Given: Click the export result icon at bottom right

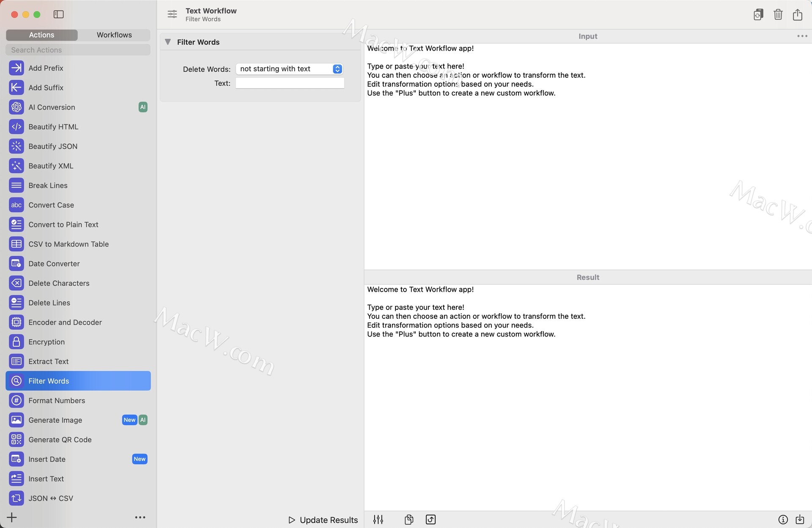Looking at the screenshot, I should pyautogui.click(x=800, y=520).
